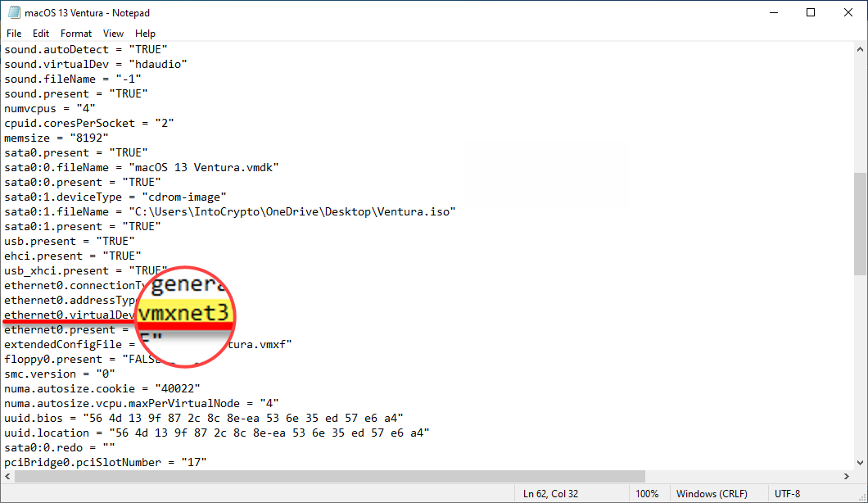Click the window resize grip corner
This screenshot has width=868, height=503.
point(862,497)
